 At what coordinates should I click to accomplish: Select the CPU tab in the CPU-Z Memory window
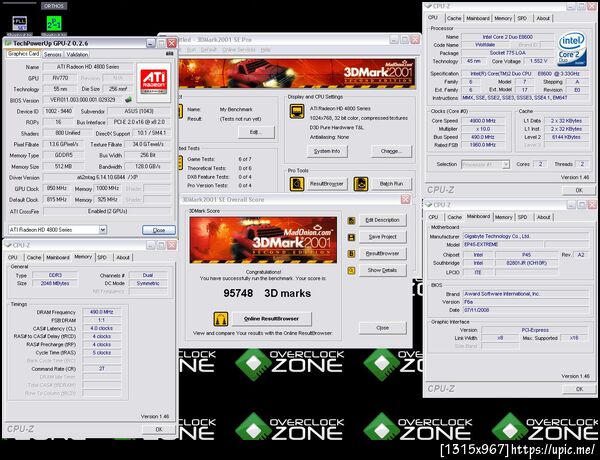click(13, 258)
